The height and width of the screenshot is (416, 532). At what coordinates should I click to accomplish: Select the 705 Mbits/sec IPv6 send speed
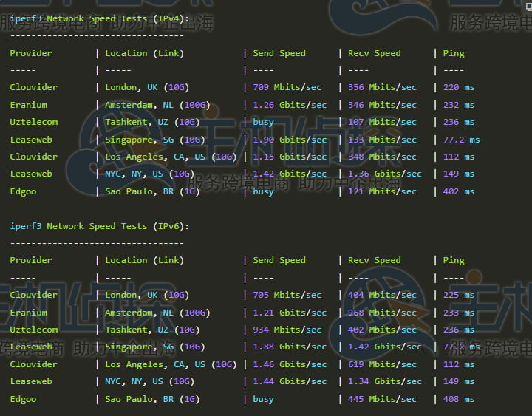pyautogui.click(x=287, y=295)
